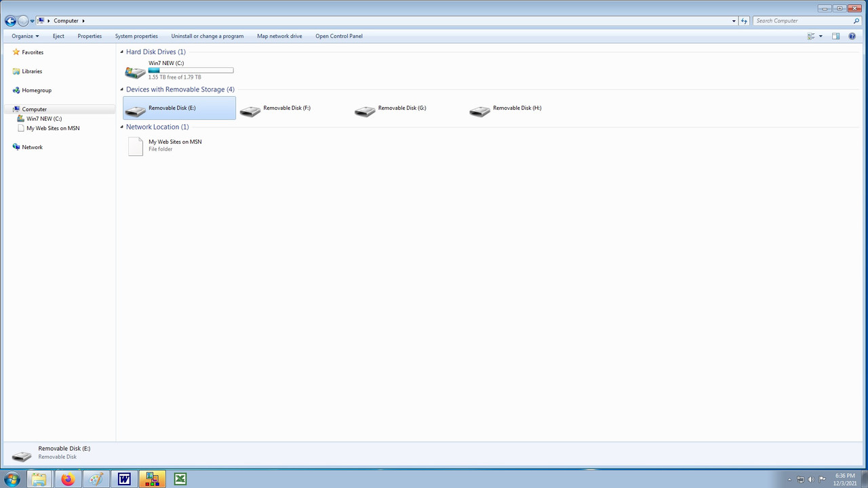The image size is (868, 488).
Task: Collapse Devices with Removable Storage group
Action: [x=122, y=89]
